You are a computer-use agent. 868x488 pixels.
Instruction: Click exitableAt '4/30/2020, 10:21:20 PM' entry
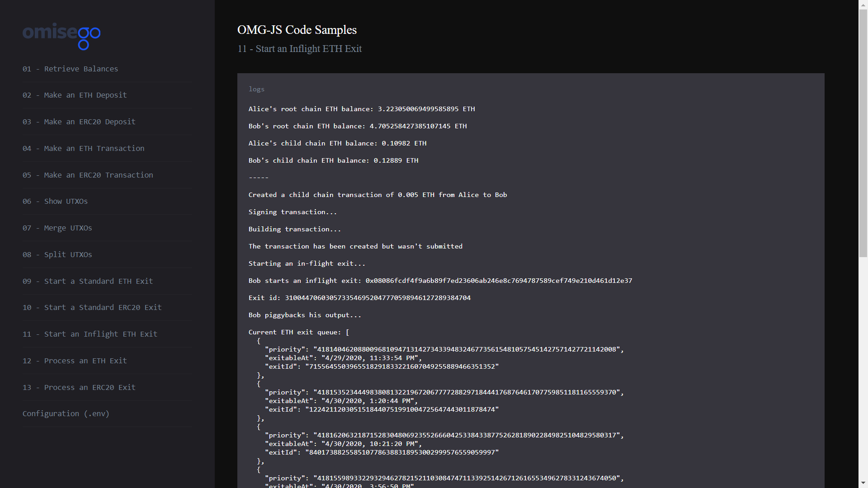(343, 444)
